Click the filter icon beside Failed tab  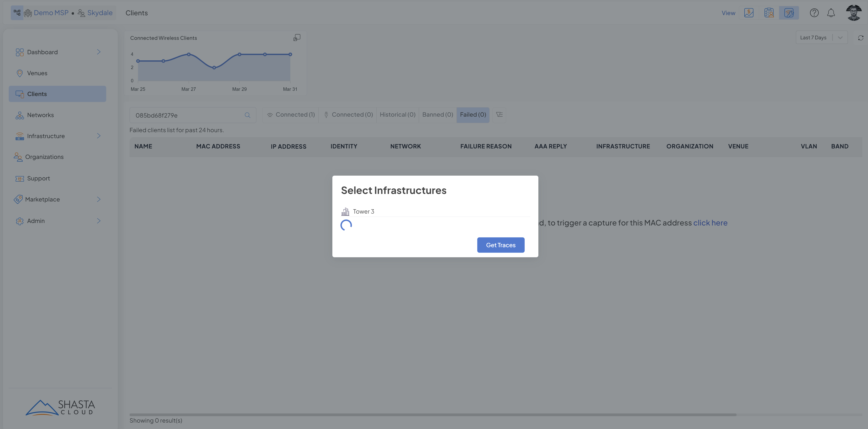click(x=499, y=115)
